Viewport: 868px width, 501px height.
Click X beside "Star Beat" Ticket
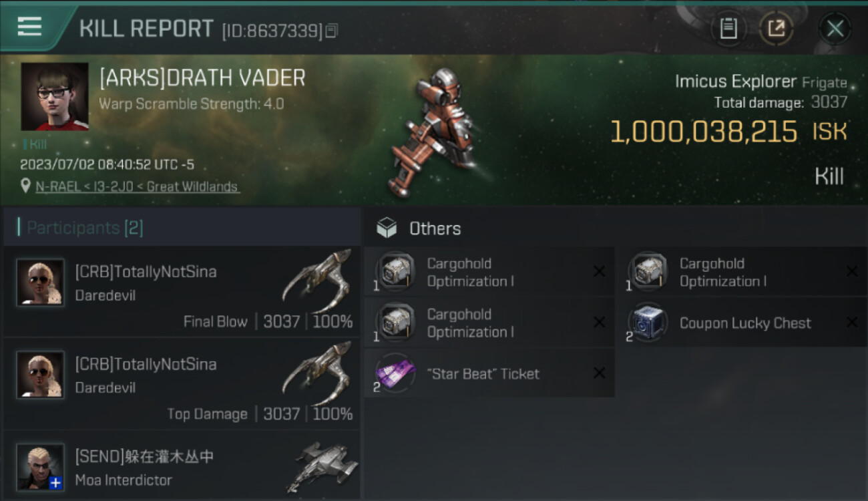coord(600,373)
